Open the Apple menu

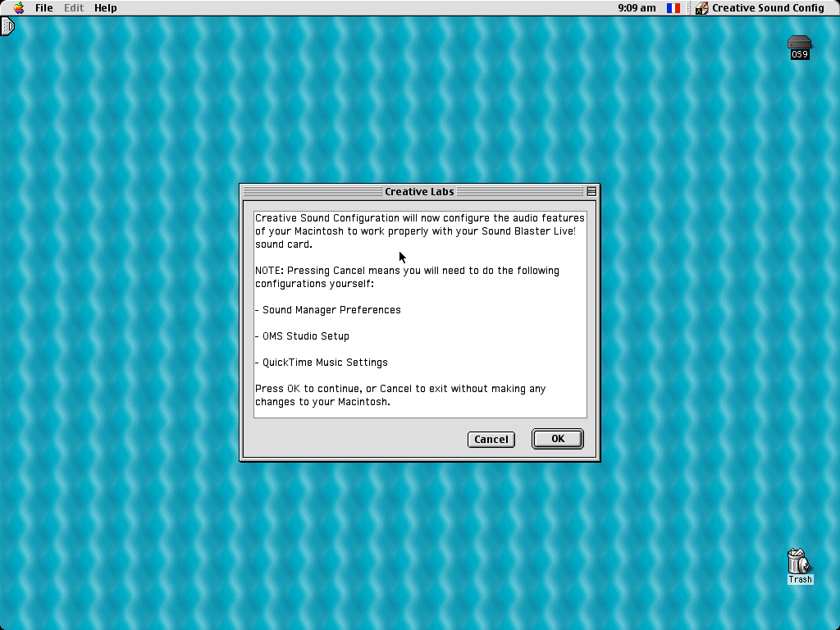pos(19,8)
